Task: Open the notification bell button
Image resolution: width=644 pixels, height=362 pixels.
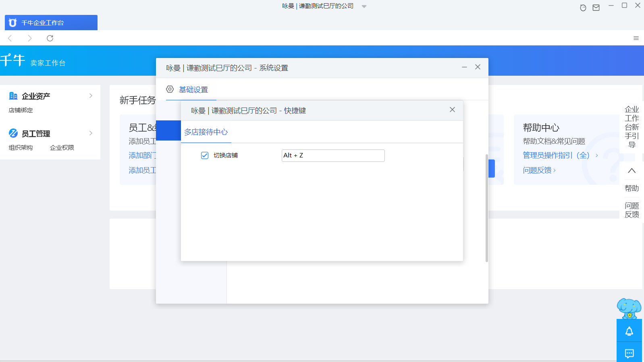Action: 629,331
